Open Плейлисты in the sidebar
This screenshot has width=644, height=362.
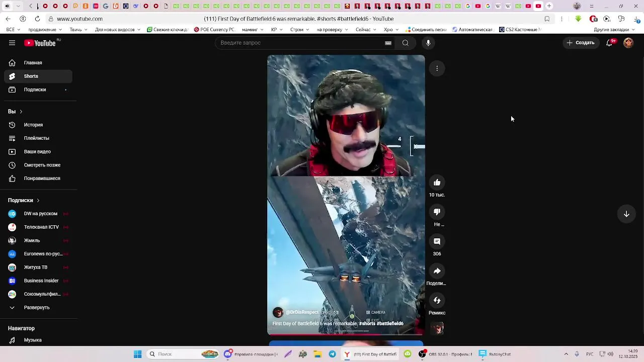[38, 138]
